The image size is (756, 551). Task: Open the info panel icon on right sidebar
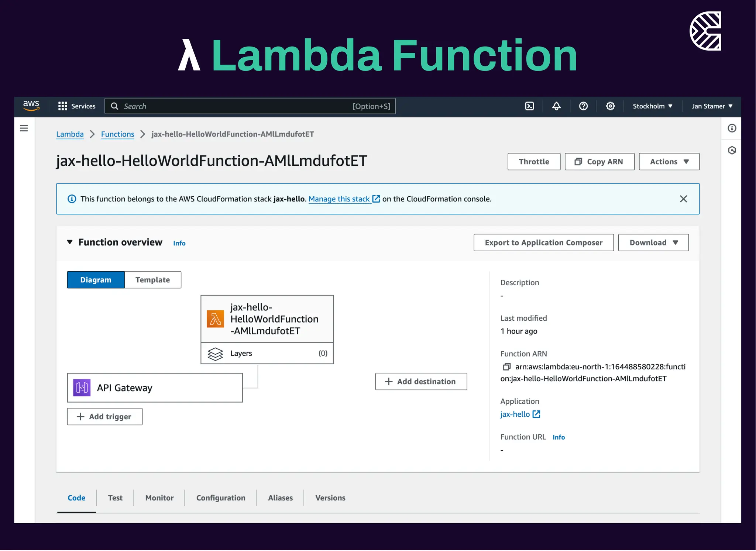click(x=732, y=128)
